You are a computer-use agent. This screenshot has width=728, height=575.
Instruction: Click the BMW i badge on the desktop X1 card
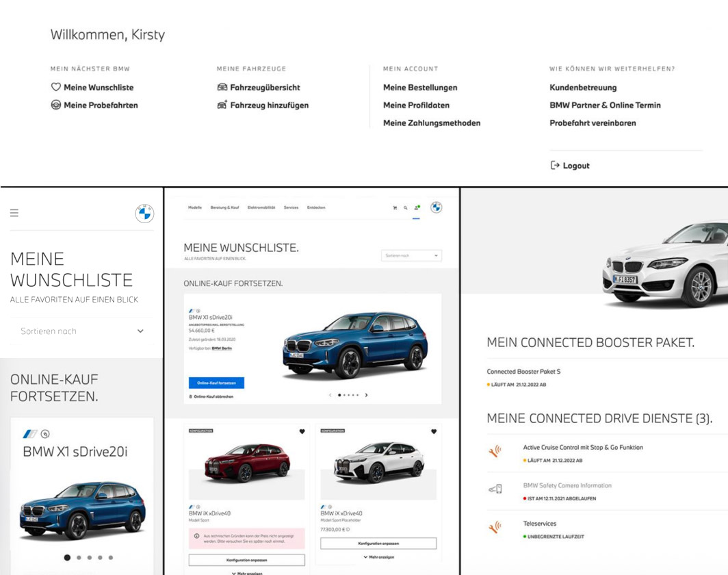pyautogui.click(x=192, y=311)
